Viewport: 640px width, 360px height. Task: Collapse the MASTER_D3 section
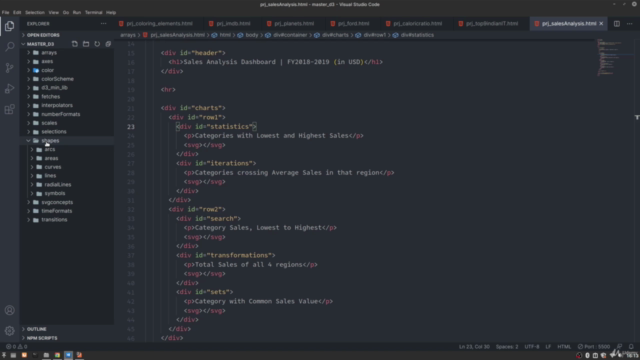pos(40,44)
